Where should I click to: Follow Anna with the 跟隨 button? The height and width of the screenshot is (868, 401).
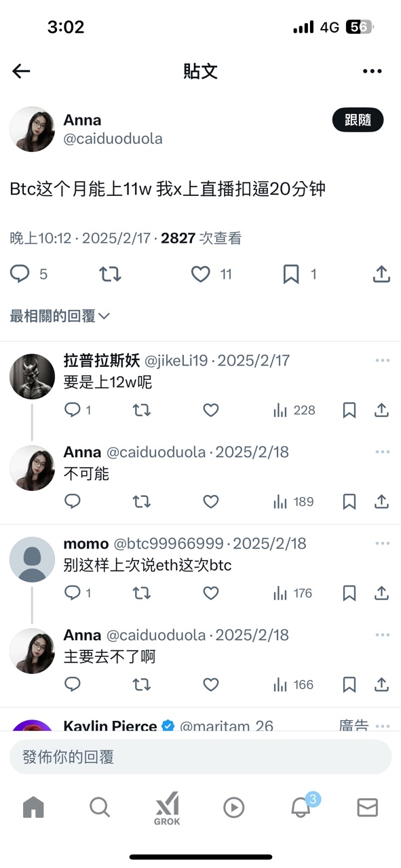[x=358, y=120]
